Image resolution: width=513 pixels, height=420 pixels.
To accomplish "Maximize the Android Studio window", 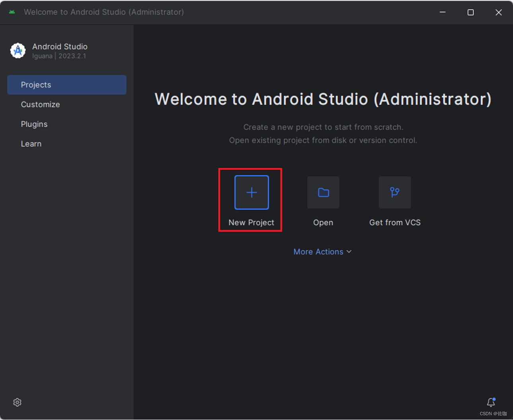I will coord(470,12).
